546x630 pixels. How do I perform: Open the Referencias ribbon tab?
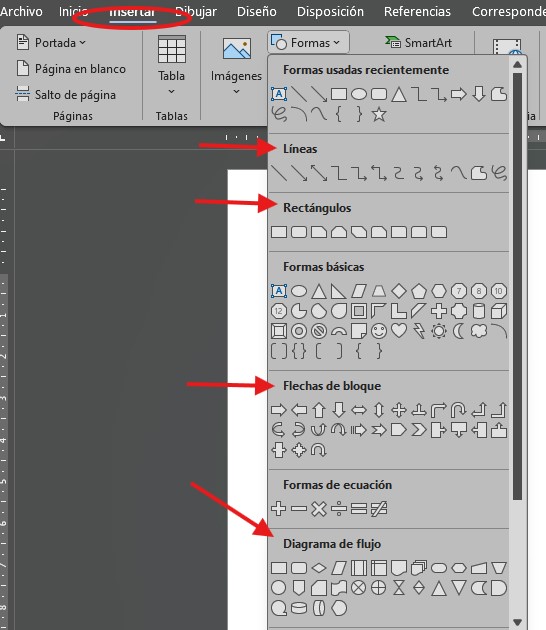point(417,12)
